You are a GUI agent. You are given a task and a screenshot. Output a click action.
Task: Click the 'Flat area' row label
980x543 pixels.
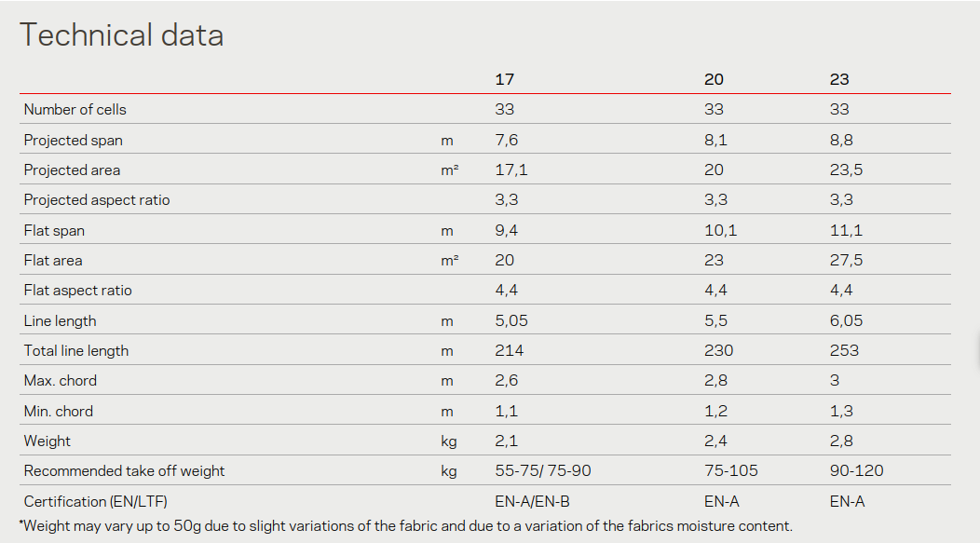[53, 260]
